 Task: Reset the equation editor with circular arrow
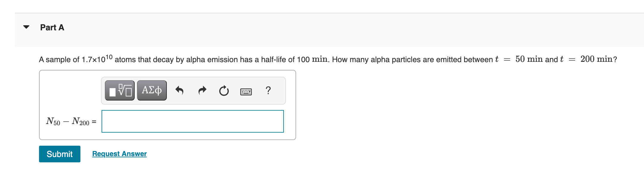pos(223,91)
